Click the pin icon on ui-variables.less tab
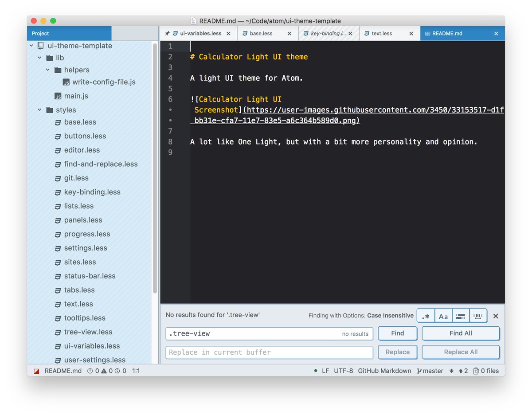This screenshot has width=532, height=415. click(x=167, y=34)
